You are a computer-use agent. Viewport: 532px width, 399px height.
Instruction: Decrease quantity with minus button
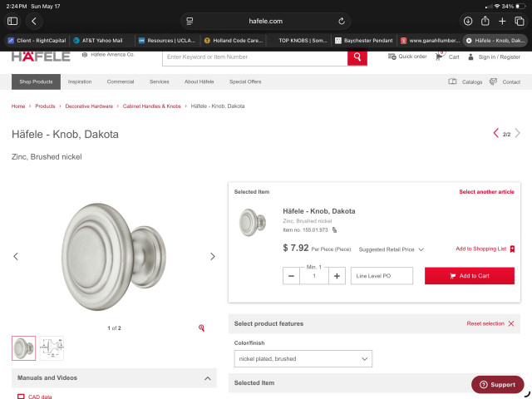pyautogui.click(x=291, y=276)
